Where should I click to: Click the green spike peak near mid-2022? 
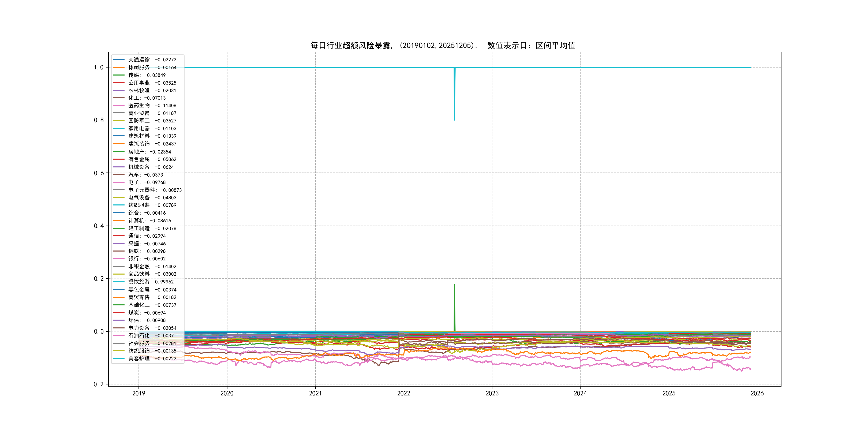(x=454, y=285)
